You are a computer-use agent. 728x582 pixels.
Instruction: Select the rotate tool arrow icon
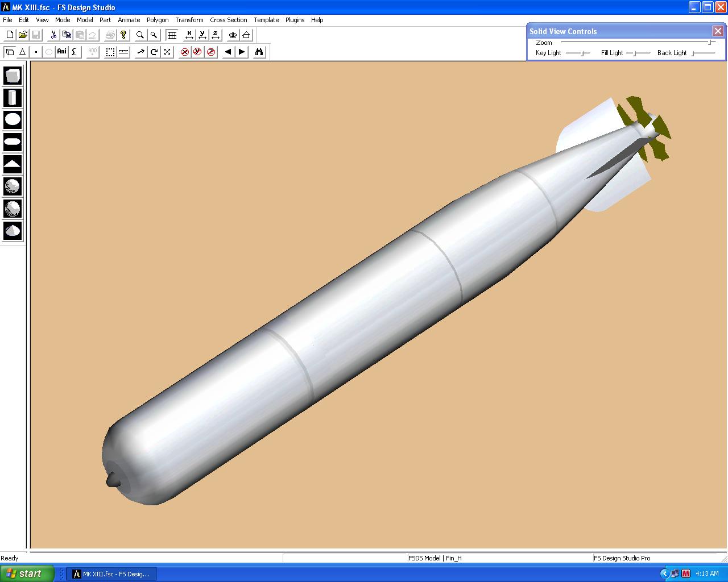coord(154,52)
